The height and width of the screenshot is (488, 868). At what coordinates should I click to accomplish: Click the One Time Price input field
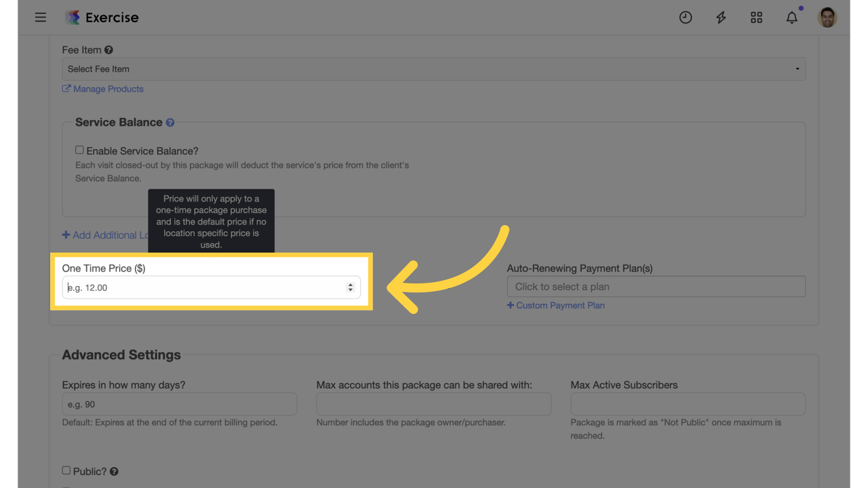pos(203,288)
